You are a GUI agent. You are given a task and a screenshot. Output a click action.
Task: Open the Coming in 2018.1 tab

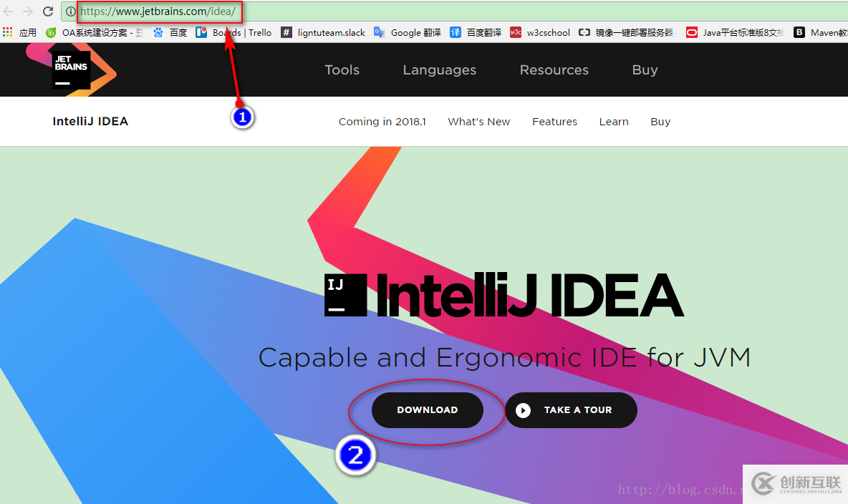pyautogui.click(x=382, y=122)
